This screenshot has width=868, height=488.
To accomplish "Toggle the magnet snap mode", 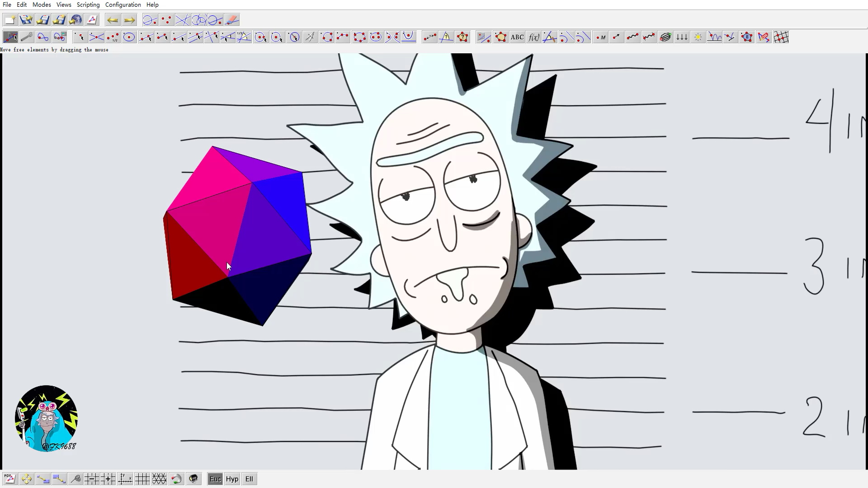I will click(x=176, y=479).
